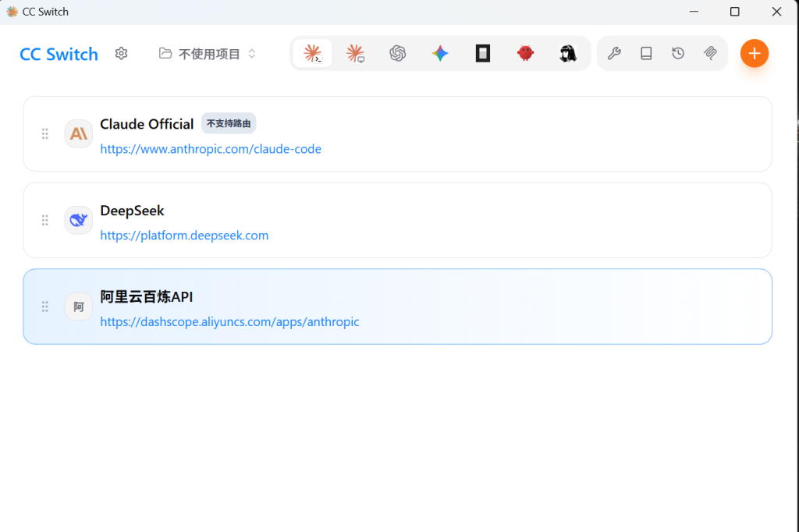
Task: Select the black-haired girl avatar app tab
Action: pos(568,54)
